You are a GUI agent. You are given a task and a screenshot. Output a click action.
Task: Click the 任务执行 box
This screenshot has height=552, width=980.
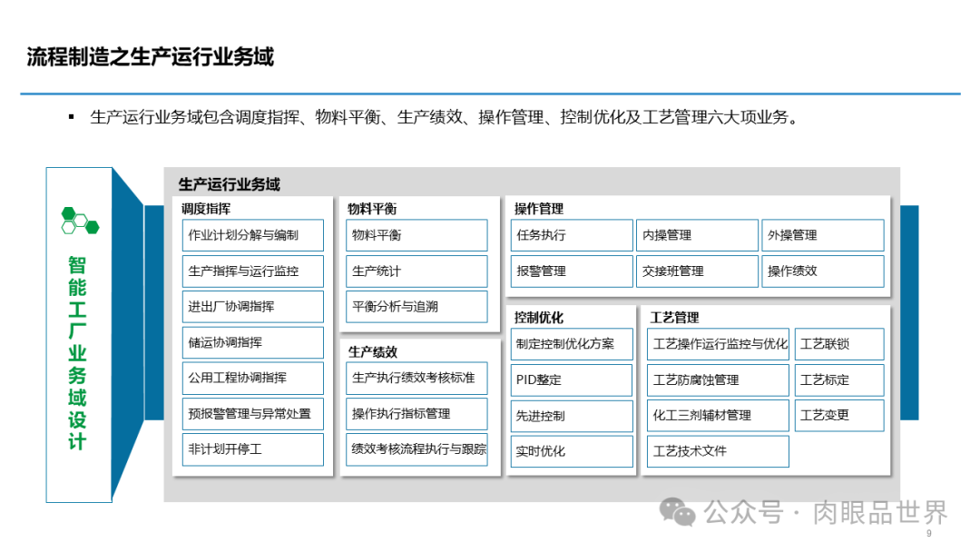click(572, 235)
